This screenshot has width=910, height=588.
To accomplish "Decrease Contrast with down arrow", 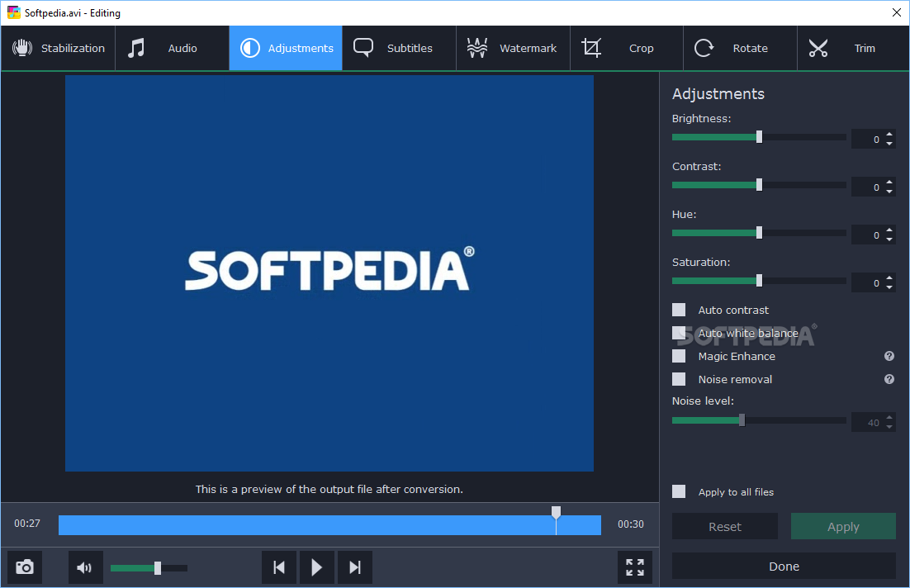I will pos(889,192).
